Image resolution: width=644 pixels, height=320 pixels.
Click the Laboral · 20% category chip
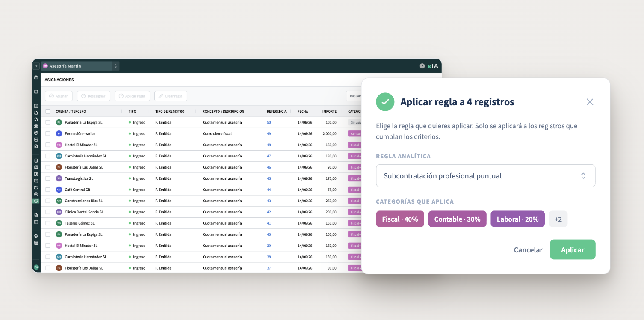(x=517, y=219)
